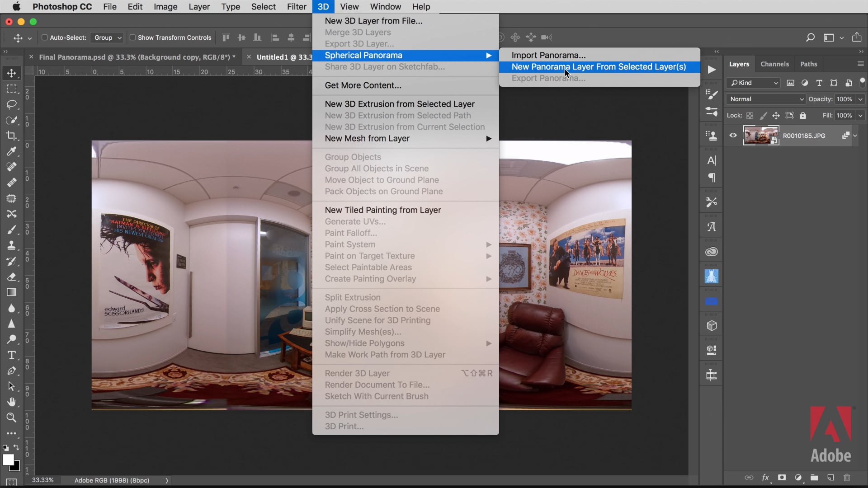Expand the Opacity value dropdown arrow
Image resolution: width=868 pixels, height=488 pixels.
[860, 99]
